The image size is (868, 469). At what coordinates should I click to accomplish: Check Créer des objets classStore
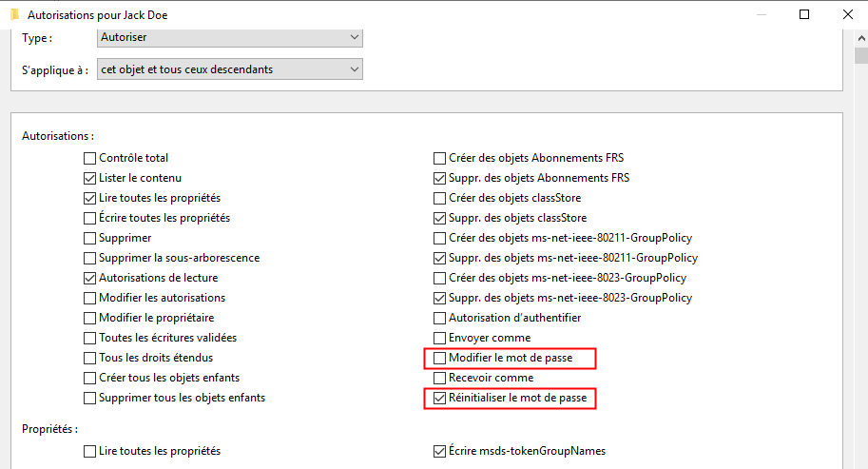coord(439,198)
